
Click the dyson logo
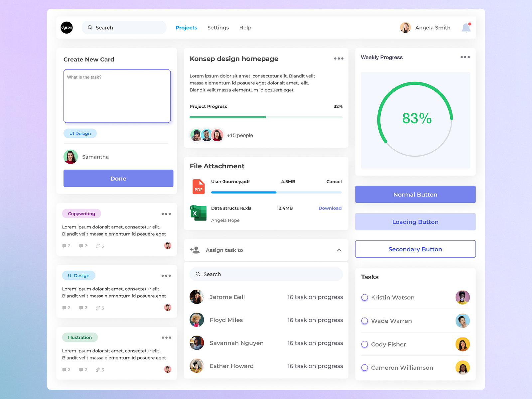tap(66, 28)
